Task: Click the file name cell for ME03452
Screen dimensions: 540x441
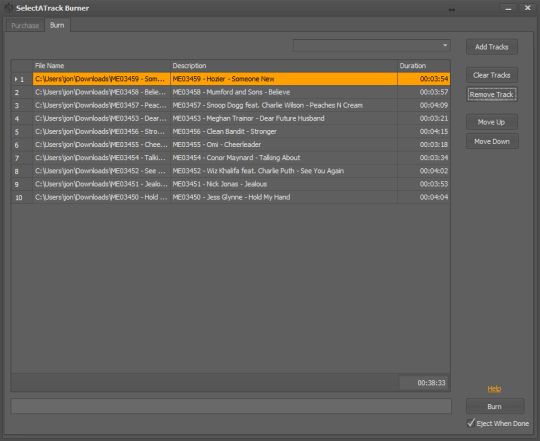Action: click(x=101, y=171)
